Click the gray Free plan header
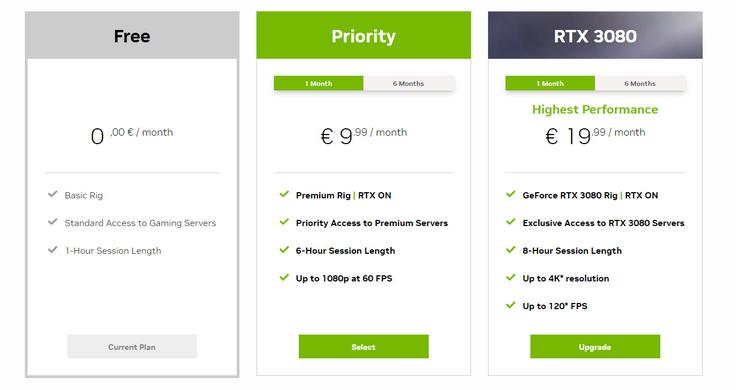The image size is (736, 390). pyautogui.click(x=132, y=35)
